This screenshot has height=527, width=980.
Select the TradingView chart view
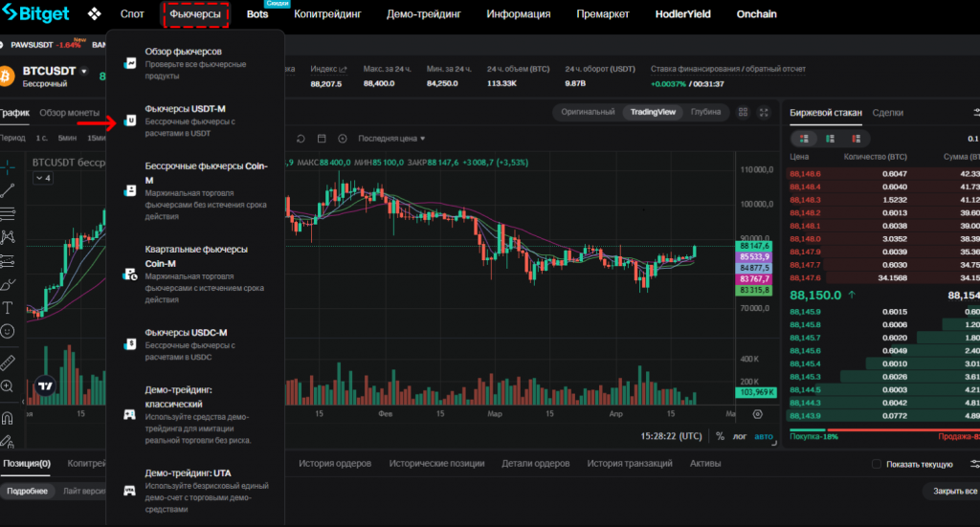[x=653, y=112]
